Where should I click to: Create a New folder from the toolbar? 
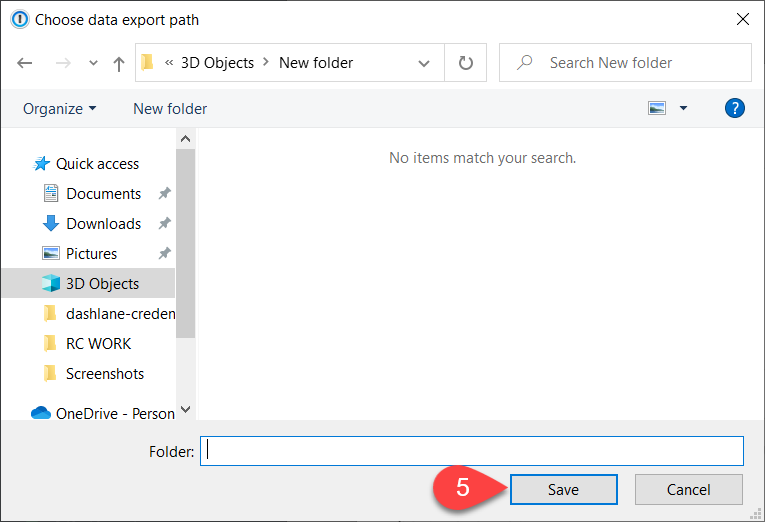click(170, 108)
